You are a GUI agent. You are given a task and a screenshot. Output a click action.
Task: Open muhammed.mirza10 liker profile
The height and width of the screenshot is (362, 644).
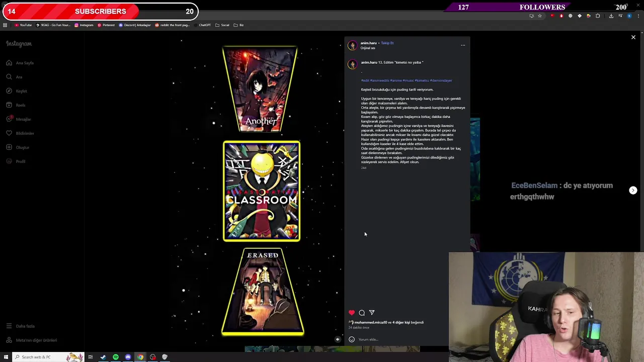click(x=371, y=322)
